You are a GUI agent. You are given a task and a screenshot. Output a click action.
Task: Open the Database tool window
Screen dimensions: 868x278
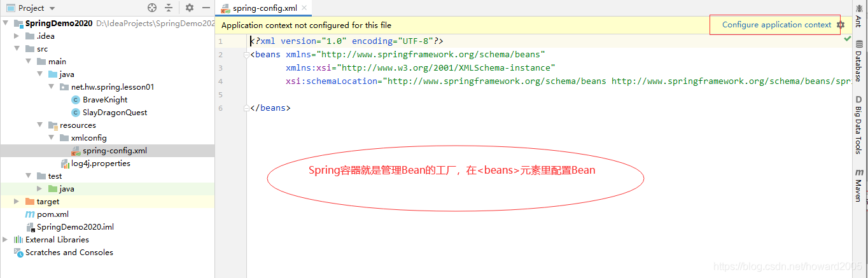(x=859, y=61)
